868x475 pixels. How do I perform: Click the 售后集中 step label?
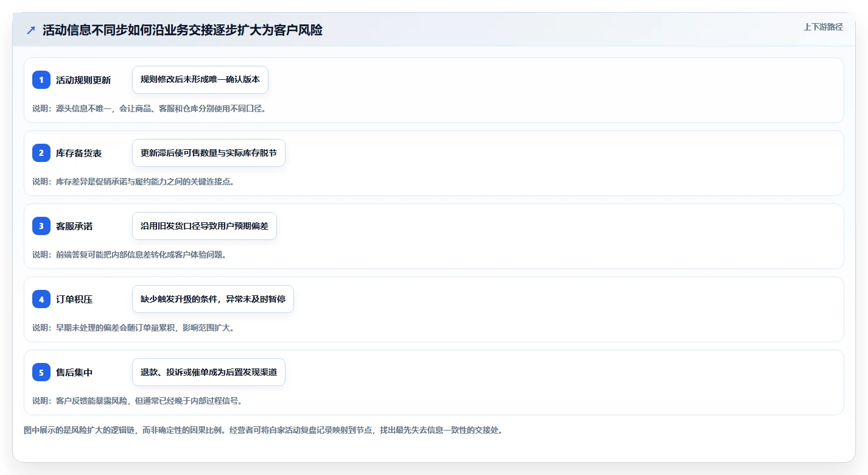[x=74, y=372]
